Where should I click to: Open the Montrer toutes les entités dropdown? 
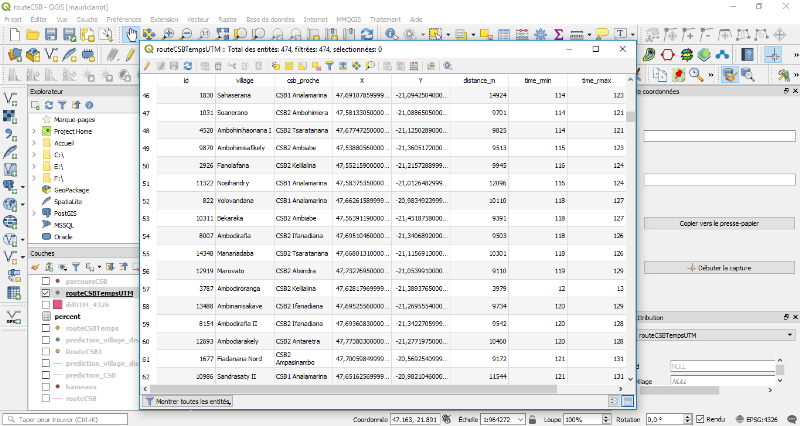[x=189, y=401]
